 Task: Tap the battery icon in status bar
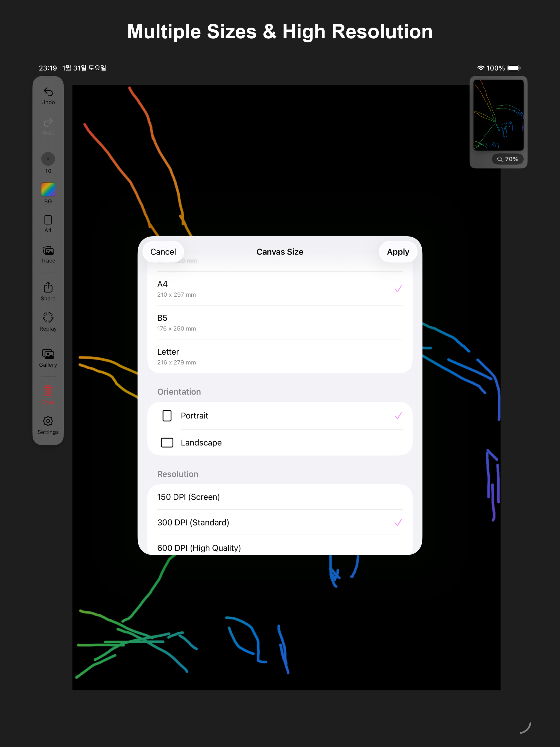[x=514, y=68]
